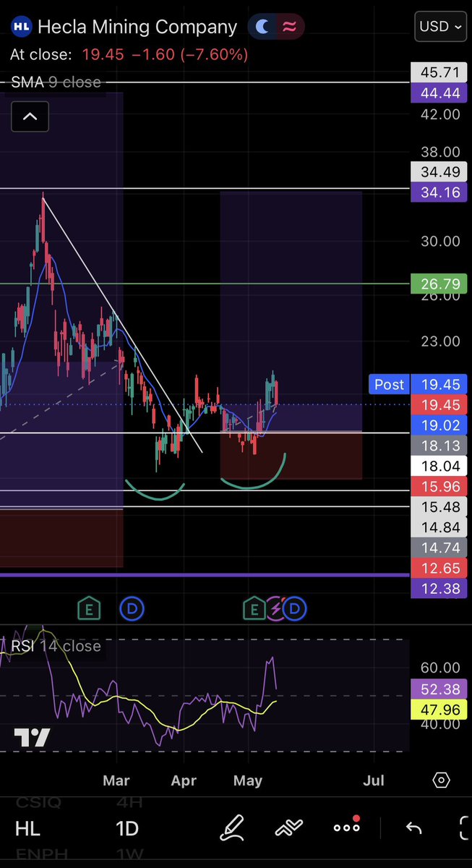The height and width of the screenshot is (868, 472).
Task: Click the Mar date axis label
Action: (116, 780)
